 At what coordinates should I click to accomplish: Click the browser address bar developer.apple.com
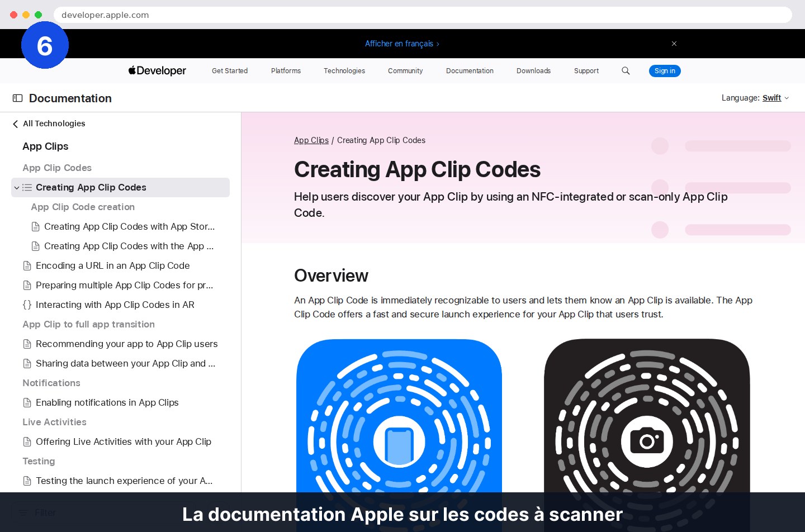point(423,15)
